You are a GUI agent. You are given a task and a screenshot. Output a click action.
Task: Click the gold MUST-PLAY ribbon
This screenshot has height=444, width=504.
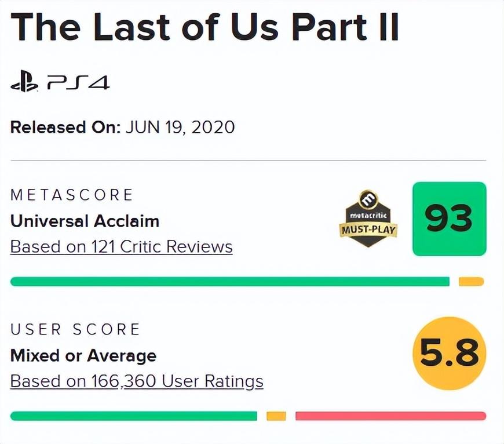click(x=369, y=230)
